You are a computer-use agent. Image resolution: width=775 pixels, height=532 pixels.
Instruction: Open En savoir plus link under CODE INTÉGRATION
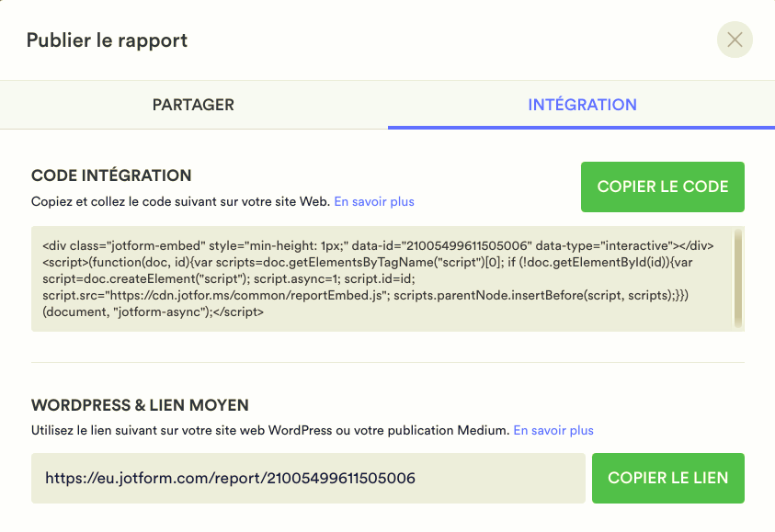coord(374,201)
